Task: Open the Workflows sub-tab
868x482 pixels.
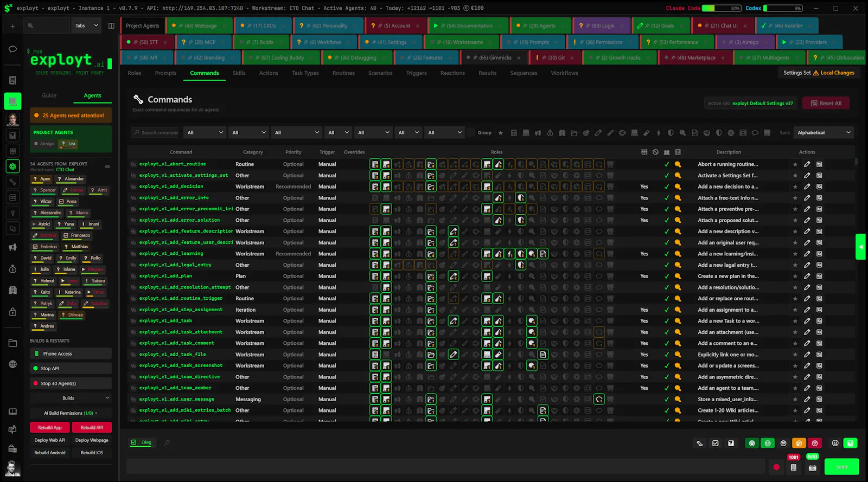Action: 564,73
